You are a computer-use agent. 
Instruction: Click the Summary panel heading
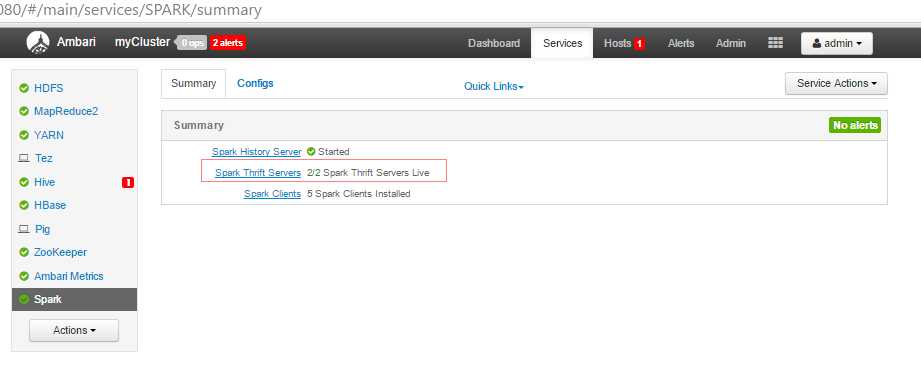click(x=199, y=125)
